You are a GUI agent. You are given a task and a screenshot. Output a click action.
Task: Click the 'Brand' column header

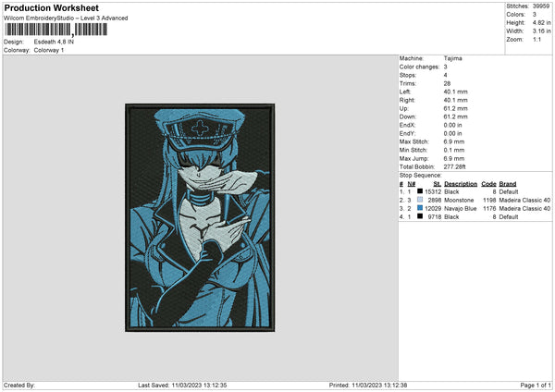(508, 184)
